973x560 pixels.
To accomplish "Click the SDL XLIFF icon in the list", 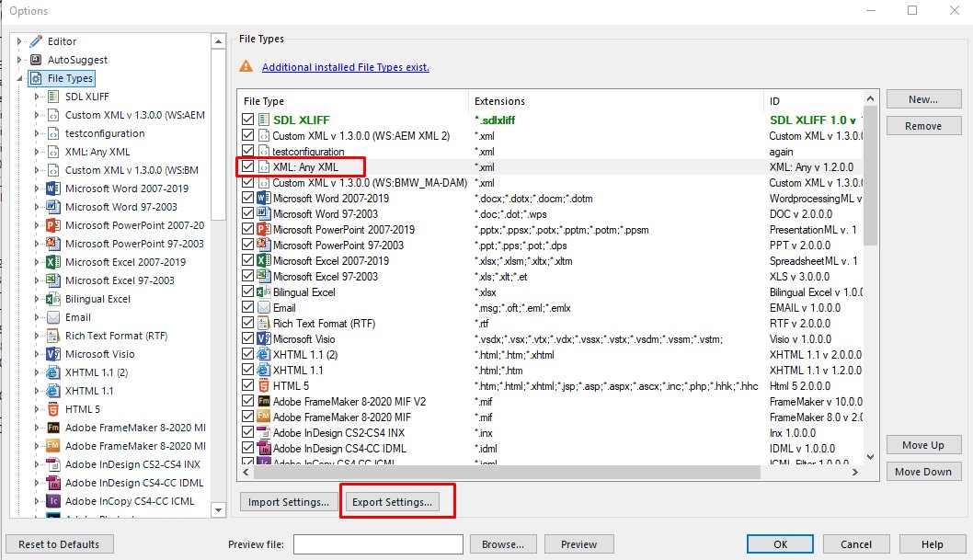I will pos(264,120).
